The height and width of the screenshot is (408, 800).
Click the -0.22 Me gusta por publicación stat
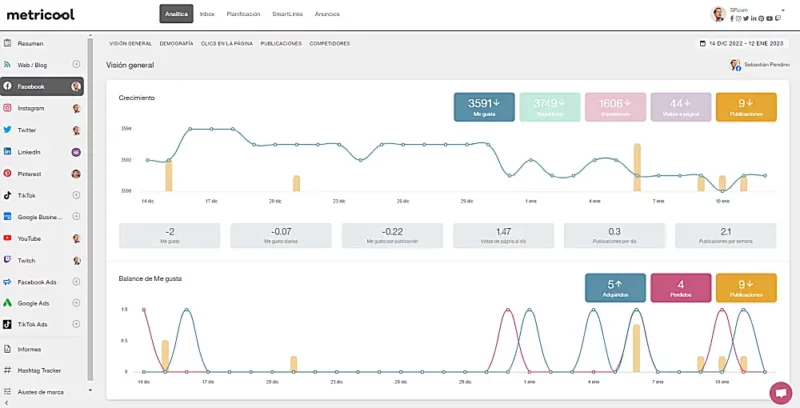coord(392,236)
